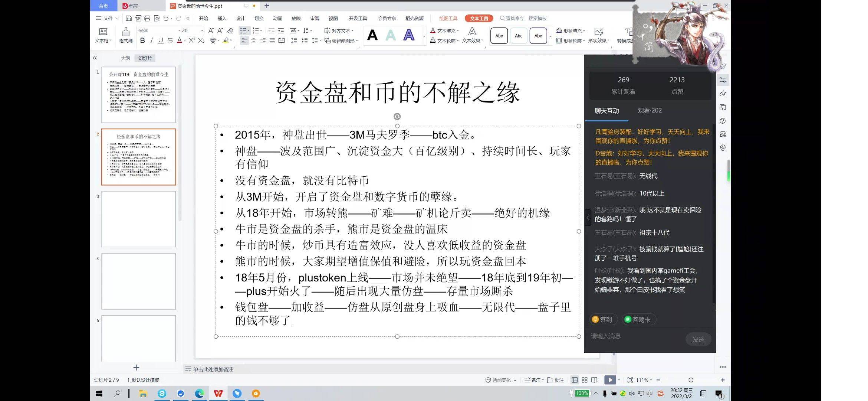Open the 文件 file menu
868x401 pixels.
tap(107, 18)
